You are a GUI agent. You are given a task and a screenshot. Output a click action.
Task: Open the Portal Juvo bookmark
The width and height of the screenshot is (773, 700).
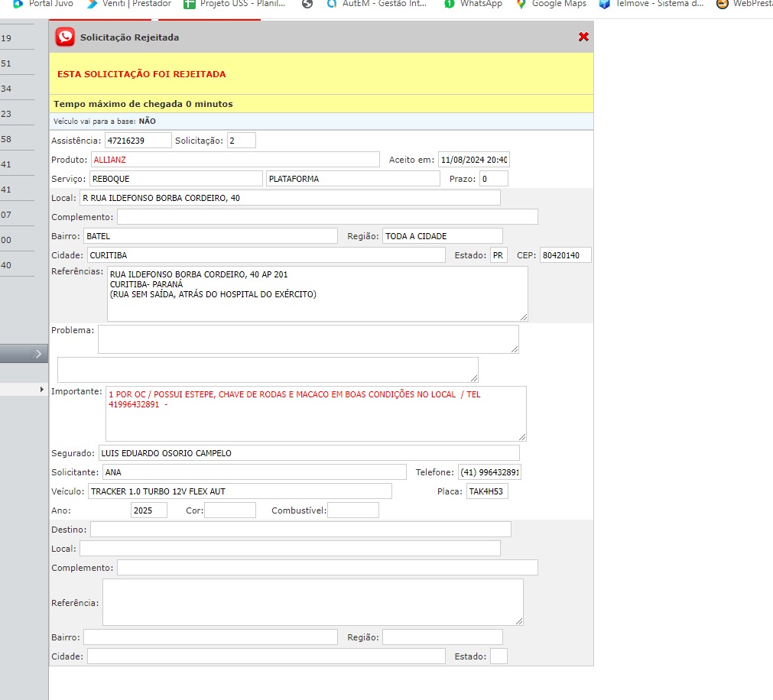tap(44, 4)
